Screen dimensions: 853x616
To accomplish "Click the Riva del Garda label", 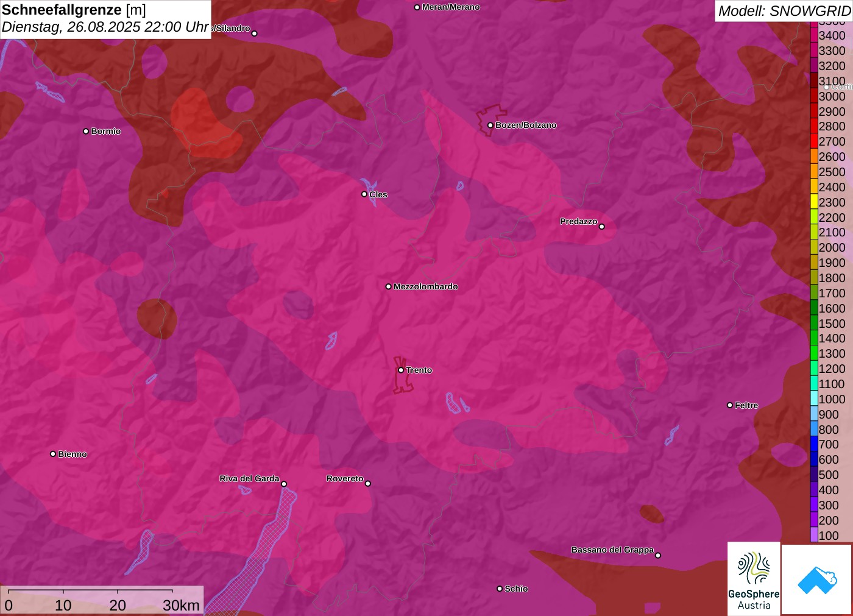I will (x=249, y=478).
